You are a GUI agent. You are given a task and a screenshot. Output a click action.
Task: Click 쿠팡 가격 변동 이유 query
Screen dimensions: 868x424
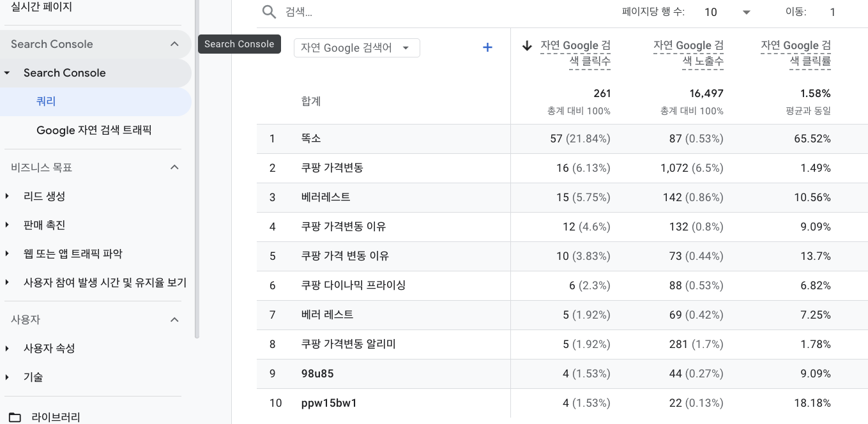345,256
